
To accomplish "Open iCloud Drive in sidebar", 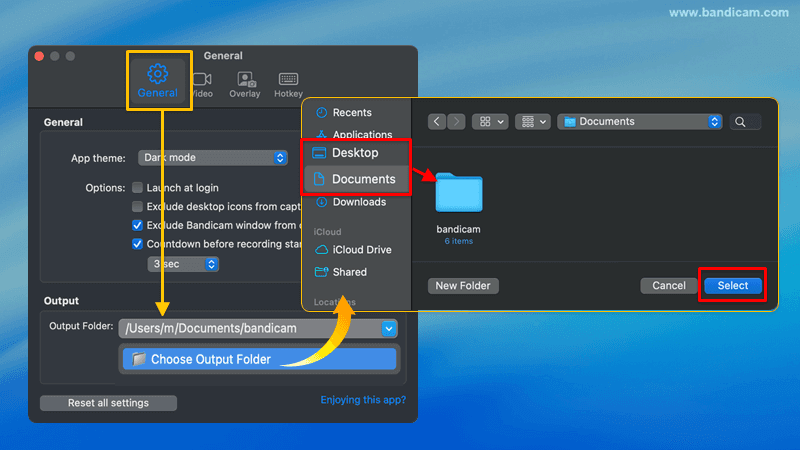I will 361,250.
